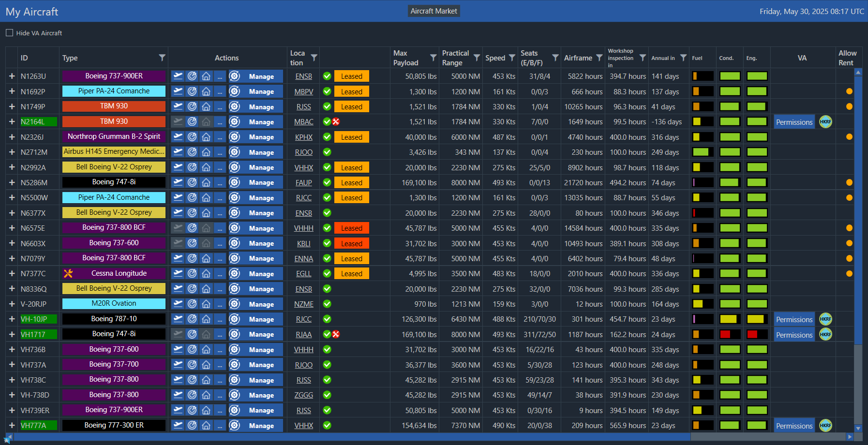Click the red repair icon beside MBAC

(x=336, y=122)
